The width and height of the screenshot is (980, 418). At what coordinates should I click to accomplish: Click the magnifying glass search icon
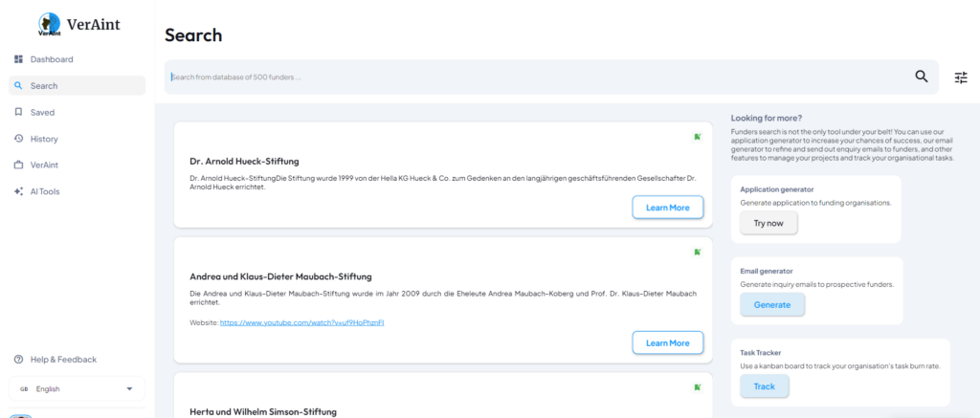(x=922, y=77)
